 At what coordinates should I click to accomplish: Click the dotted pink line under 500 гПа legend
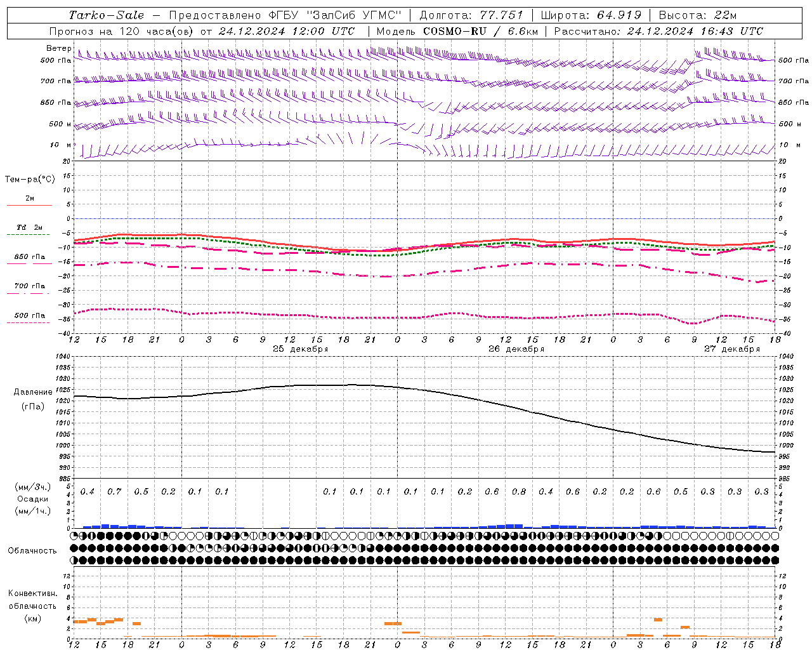coord(29,322)
